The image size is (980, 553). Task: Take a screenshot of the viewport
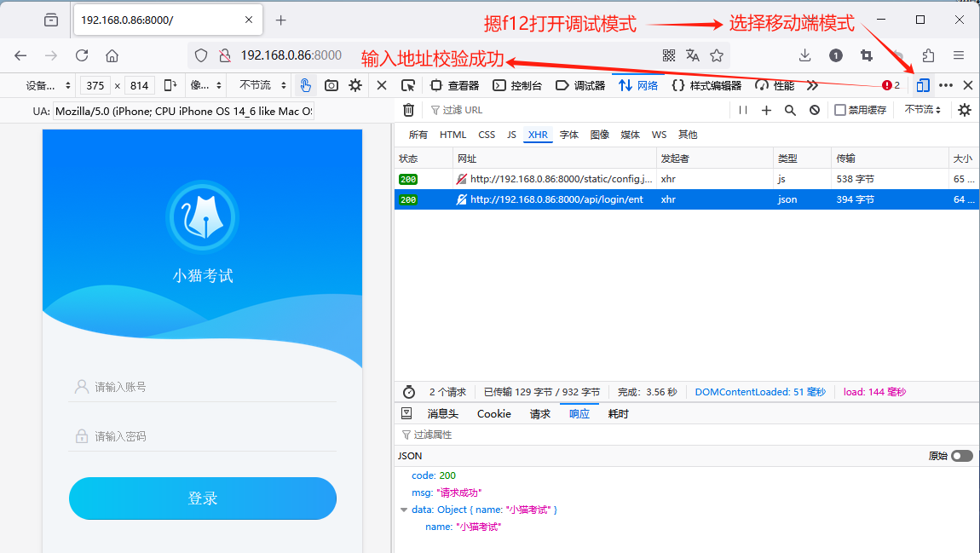pyautogui.click(x=331, y=85)
